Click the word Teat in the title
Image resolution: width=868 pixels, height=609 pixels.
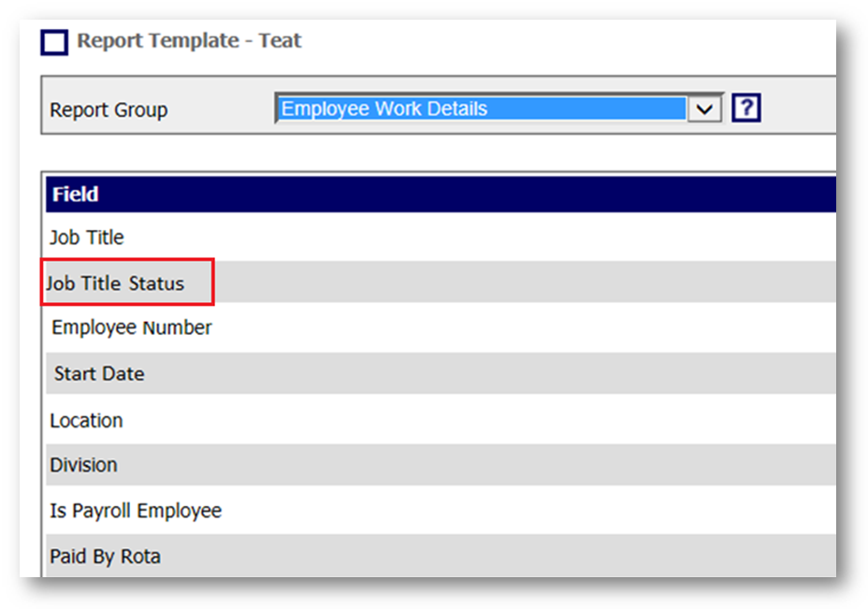pyautogui.click(x=282, y=41)
